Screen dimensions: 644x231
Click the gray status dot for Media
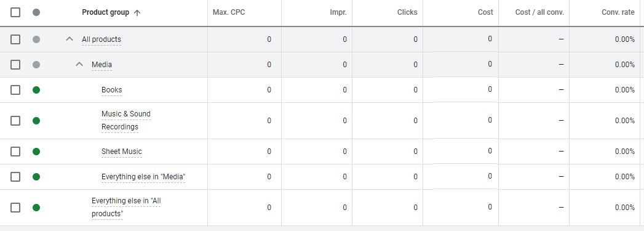click(x=36, y=65)
